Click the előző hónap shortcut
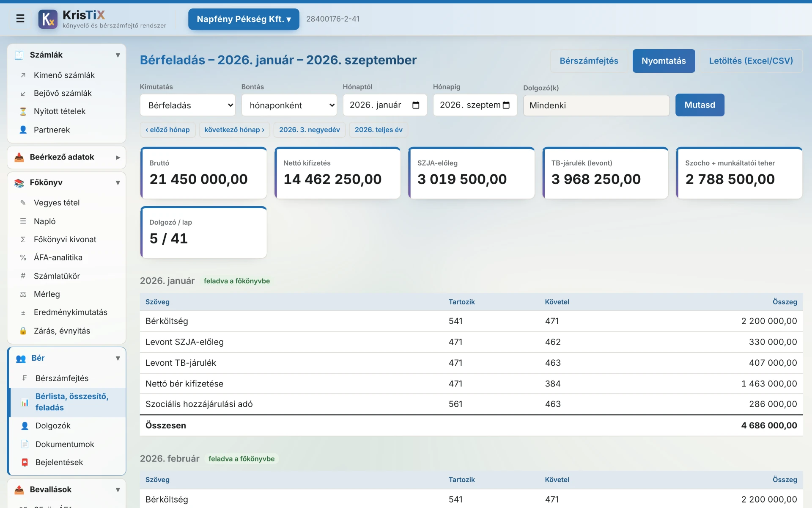 [167, 130]
